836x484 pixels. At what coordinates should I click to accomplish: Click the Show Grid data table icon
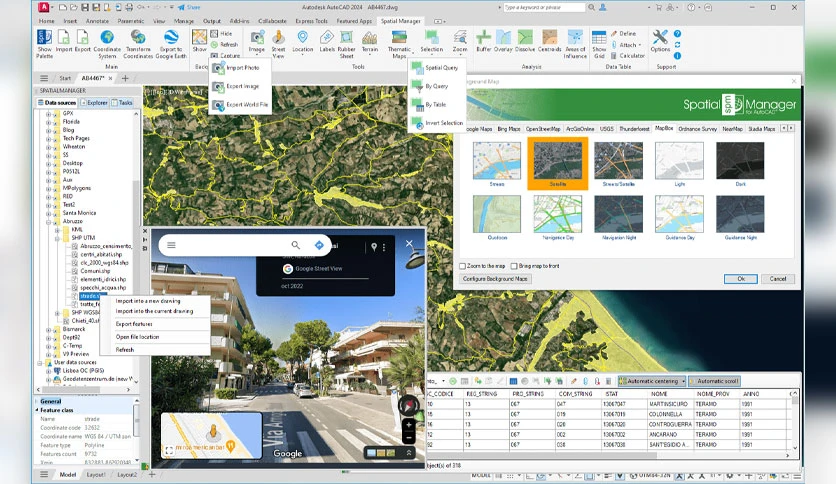[599, 38]
